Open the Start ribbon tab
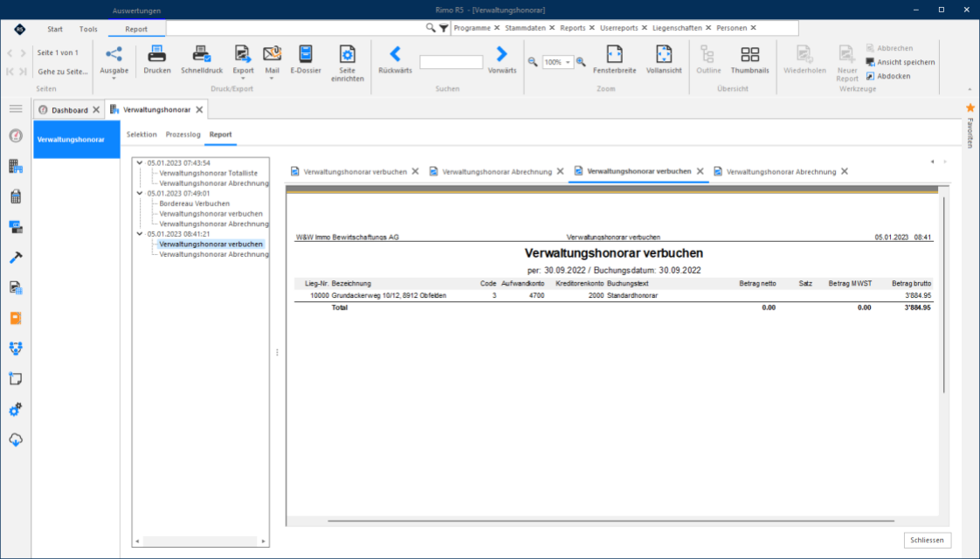This screenshot has height=559, width=980. tap(55, 29)
